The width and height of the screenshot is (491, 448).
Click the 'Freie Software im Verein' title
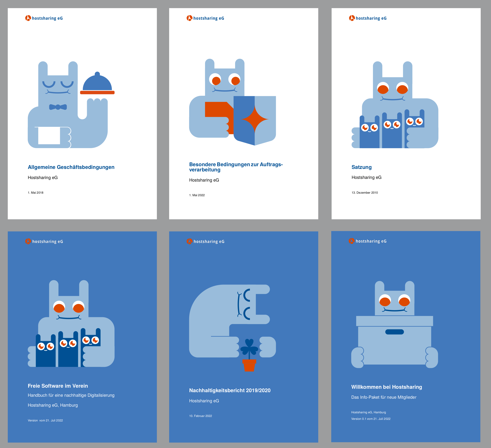tap(58, 386)
